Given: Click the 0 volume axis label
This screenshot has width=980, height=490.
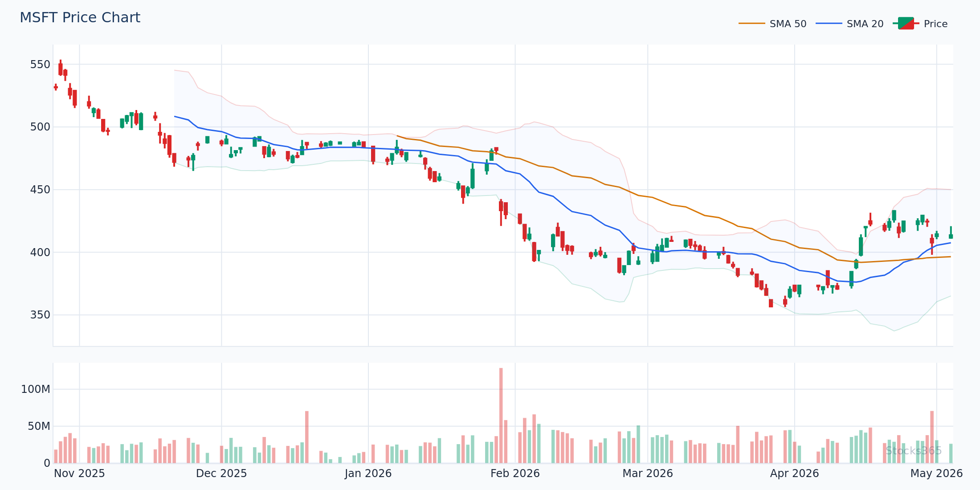Looking at the screenshot, I should tap(47, 463).
